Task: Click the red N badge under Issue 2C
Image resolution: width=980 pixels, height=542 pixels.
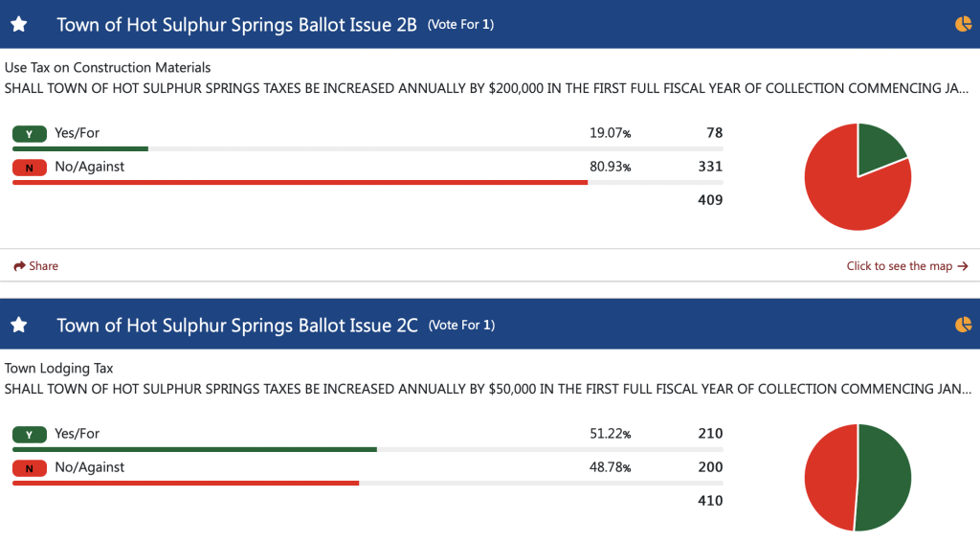Action: [x=30, y=468]
